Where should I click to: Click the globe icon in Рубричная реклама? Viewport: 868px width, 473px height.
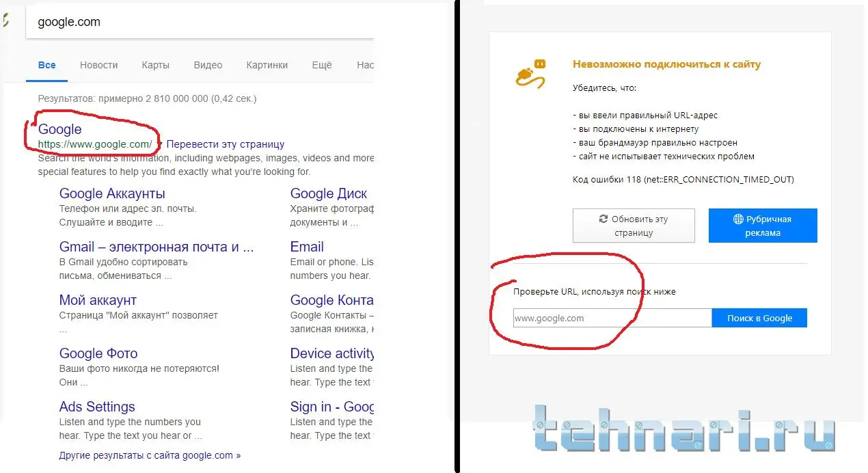(738, 219)
